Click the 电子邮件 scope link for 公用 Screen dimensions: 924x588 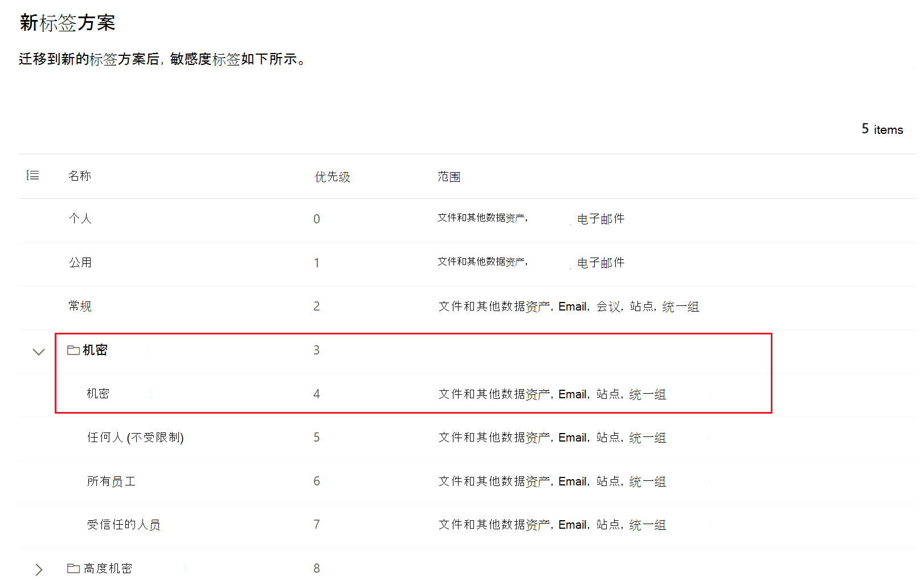click(600, 262)
